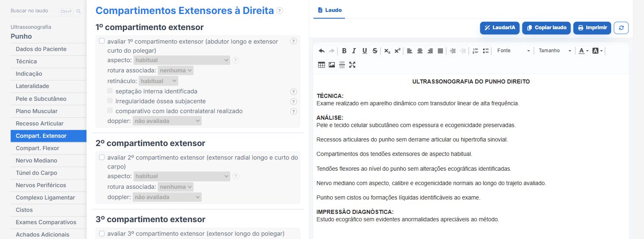Viewport: 644px width, 239px height.
Task: Click Copiar laudo button
Action: click(547, 28)
